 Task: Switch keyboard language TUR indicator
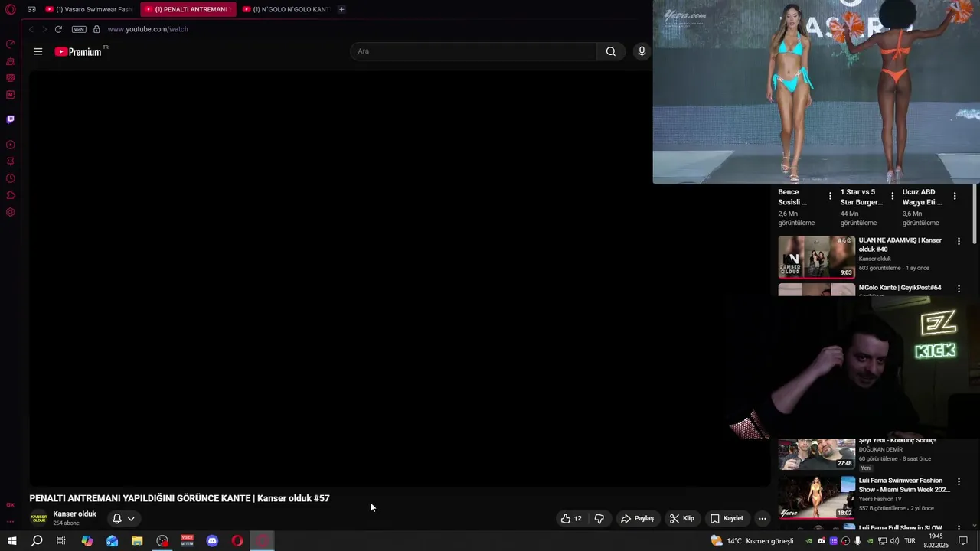pyautogui.click(x=910, y=541)
